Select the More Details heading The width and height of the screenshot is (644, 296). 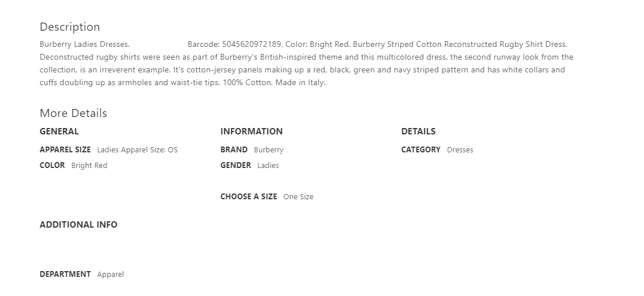(x=73, y=113)
